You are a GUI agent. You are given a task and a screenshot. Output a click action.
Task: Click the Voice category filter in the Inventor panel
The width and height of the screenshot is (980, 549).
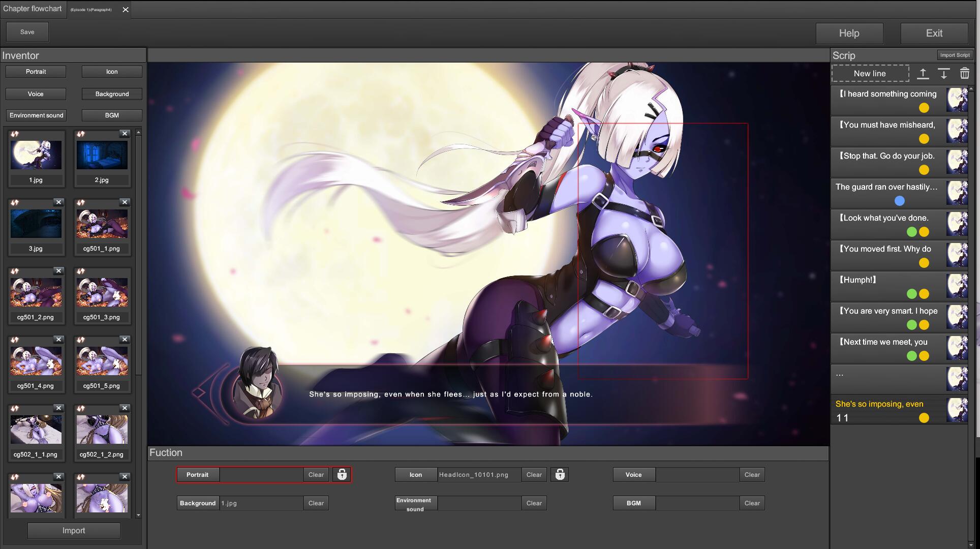[x=36, y=94]
